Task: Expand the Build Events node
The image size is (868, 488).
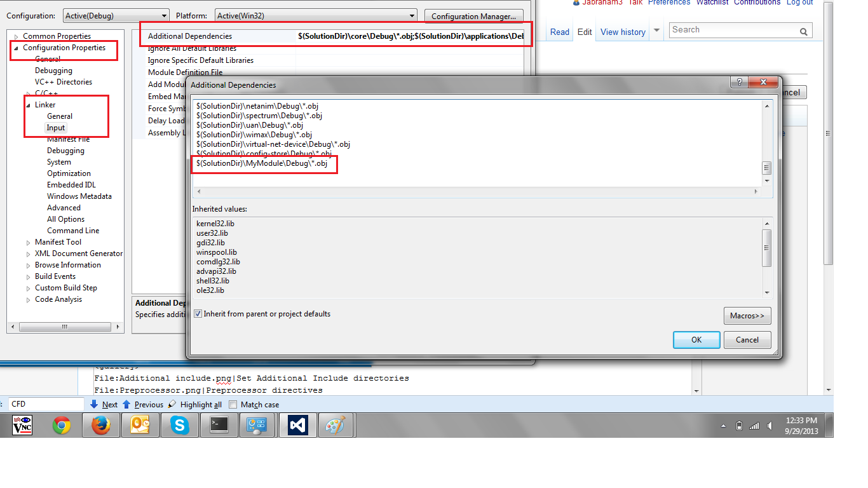Action: [29, 276]
